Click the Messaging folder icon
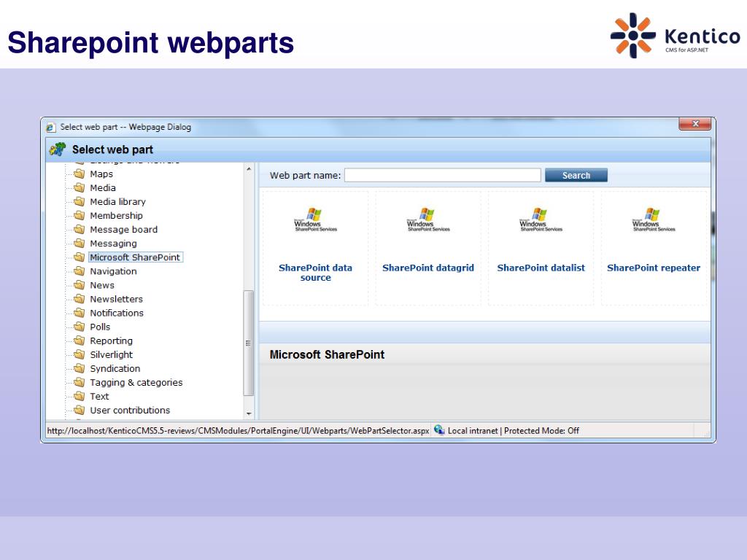 click(79, 244)
